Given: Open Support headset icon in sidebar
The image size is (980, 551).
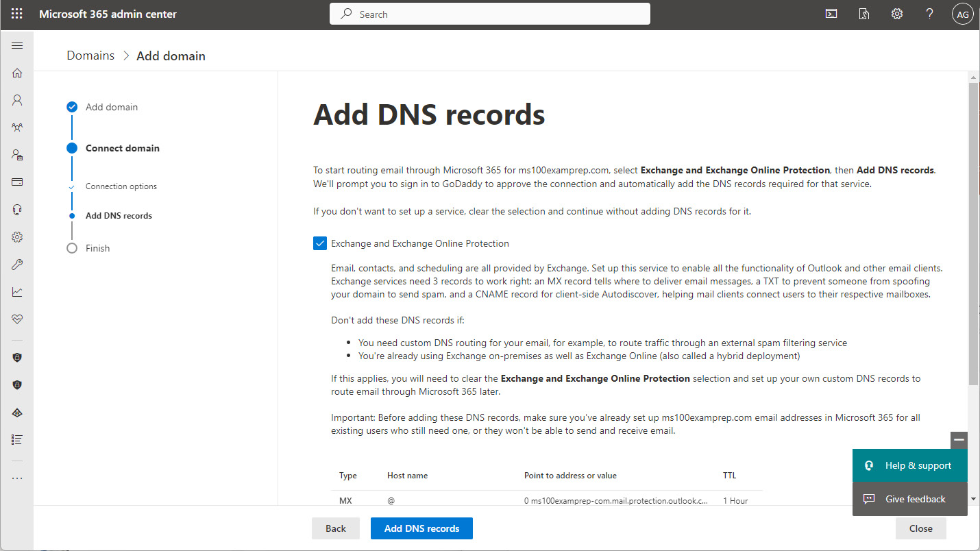Looking at the screenshot, I should (17, 210).
